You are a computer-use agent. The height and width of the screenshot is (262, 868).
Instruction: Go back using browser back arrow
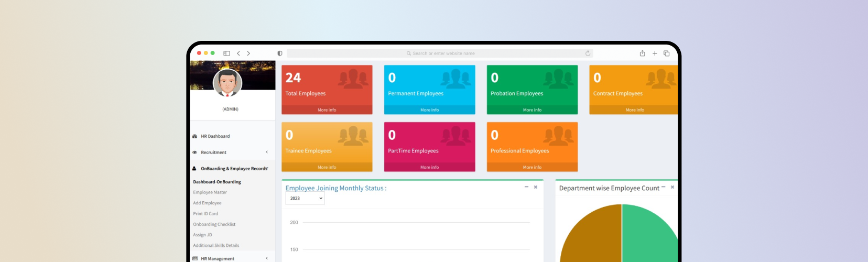coord(238,53)
